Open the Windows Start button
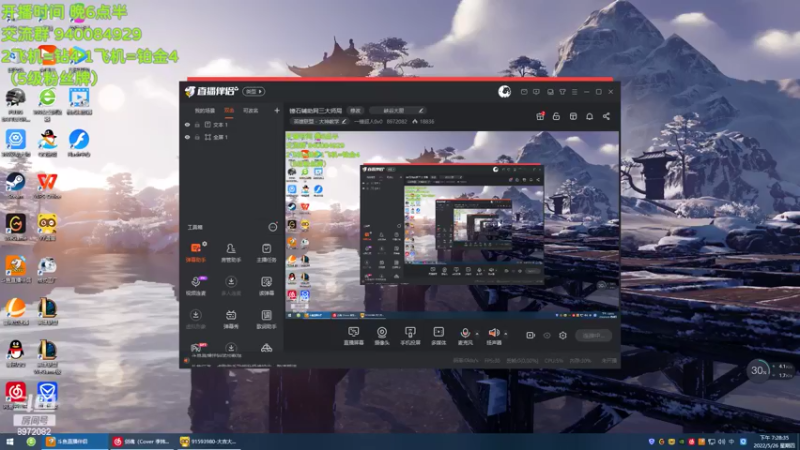 point(9,442)
